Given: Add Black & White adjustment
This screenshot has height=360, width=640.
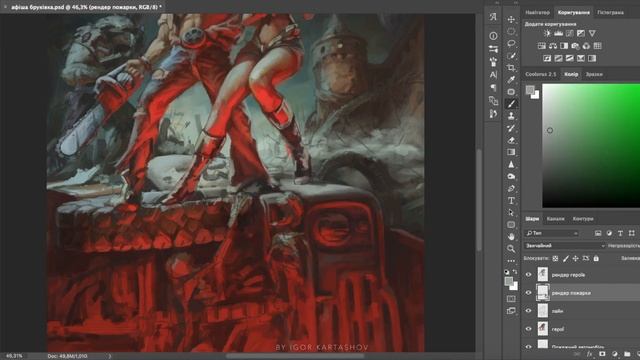Looking at the screenshot, I should [564, 46].
